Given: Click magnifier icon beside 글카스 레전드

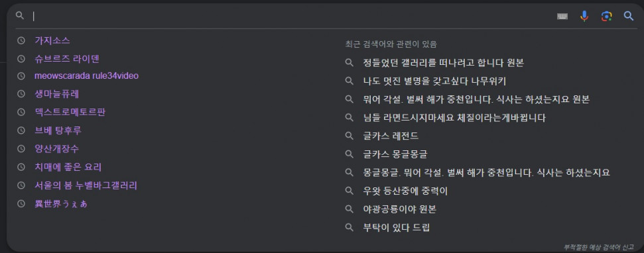Looking at the screenshot, I should [x=349, y=136].
